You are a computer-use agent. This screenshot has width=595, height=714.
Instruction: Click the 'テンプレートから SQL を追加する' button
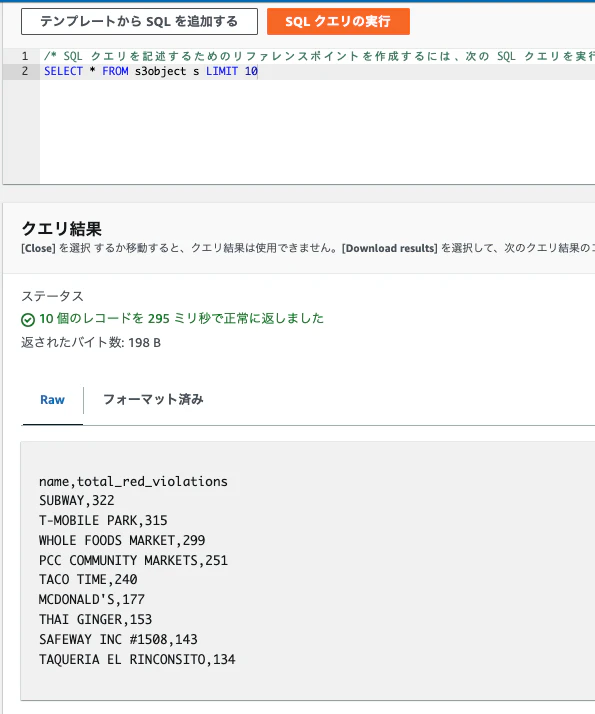tap(139, 21)
